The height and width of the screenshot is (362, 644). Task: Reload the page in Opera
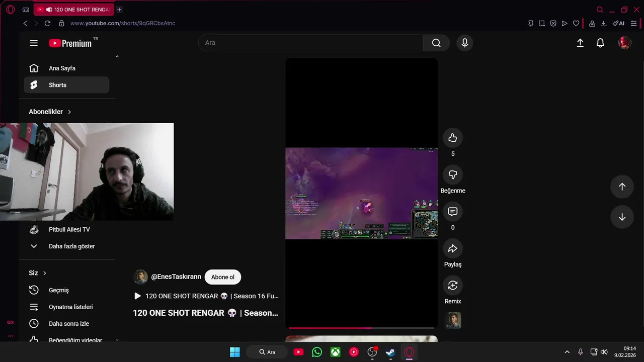pyautogui.click(x=47, y=23)
